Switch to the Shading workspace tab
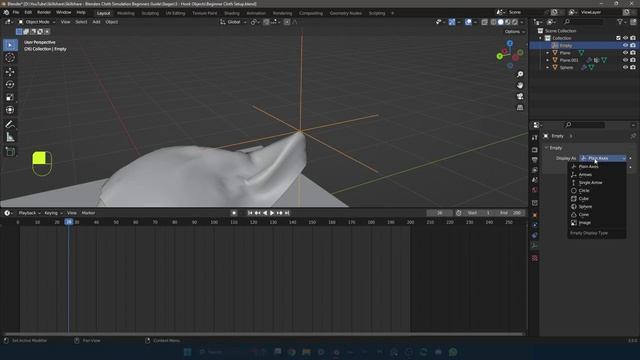This screenshot has width=640, height=360. 232,13
